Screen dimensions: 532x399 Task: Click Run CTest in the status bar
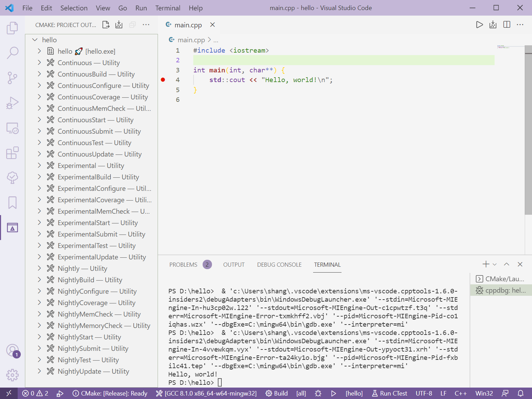pos(389,393)
